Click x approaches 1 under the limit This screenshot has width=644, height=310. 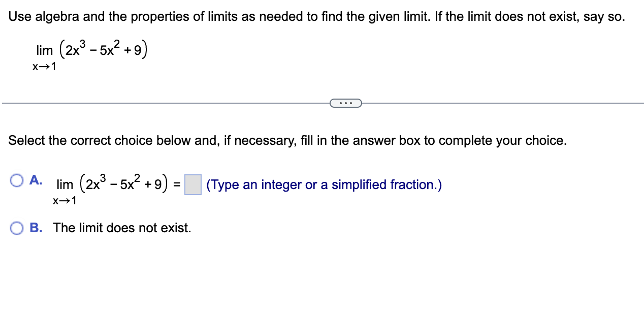click(x=44, y=66)
